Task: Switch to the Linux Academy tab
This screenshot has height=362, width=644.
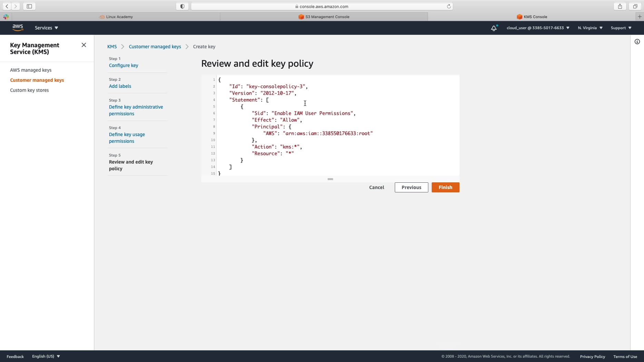Action: coord(116,17)
